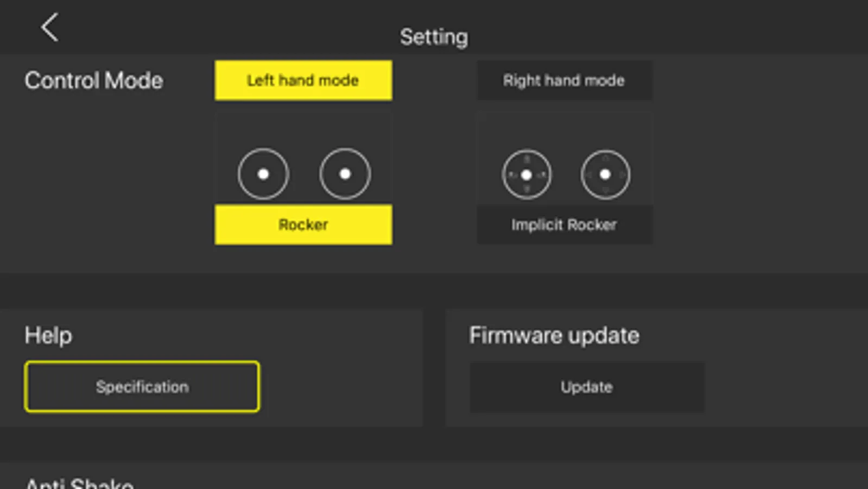Screen dimensions: 868x489
Task: Click the right joystick circle above Rocker
Action: tap(345, 174)
